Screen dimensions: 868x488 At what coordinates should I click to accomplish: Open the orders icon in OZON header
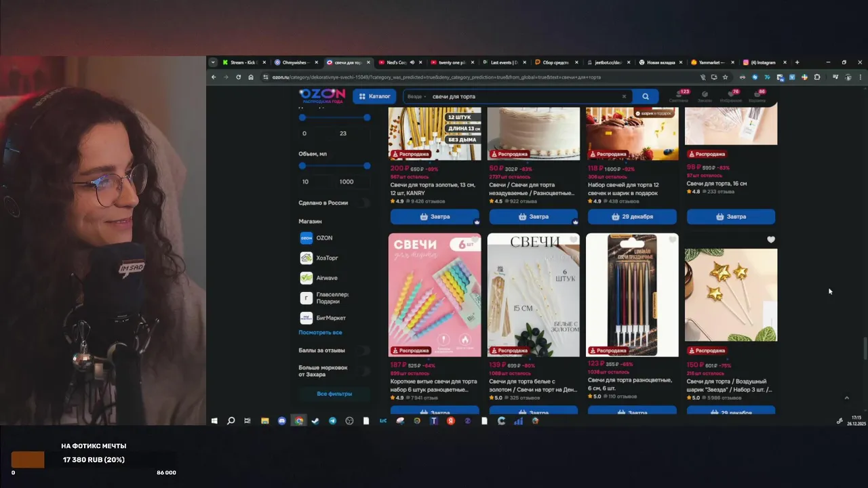tap(705, 96)
